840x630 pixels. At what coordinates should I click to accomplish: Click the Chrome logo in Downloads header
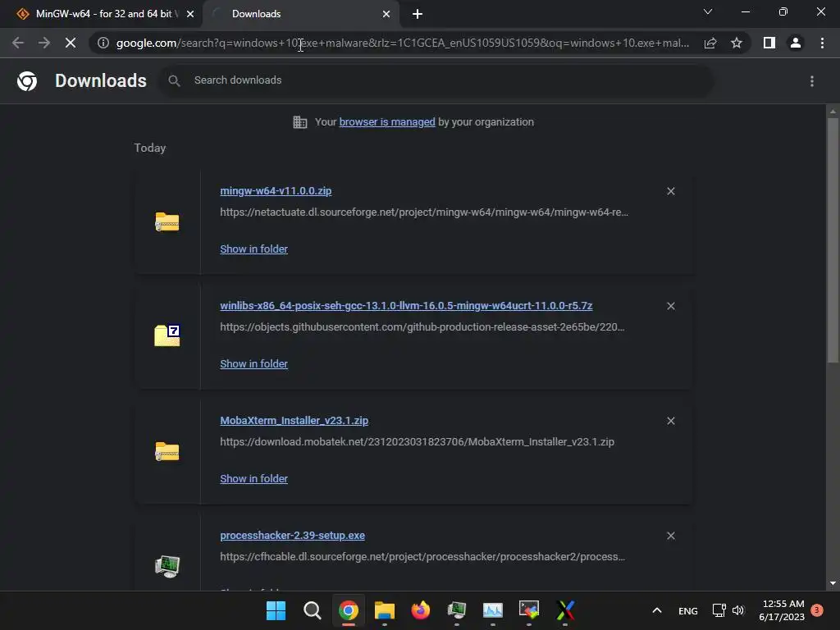tap(27, 81)
